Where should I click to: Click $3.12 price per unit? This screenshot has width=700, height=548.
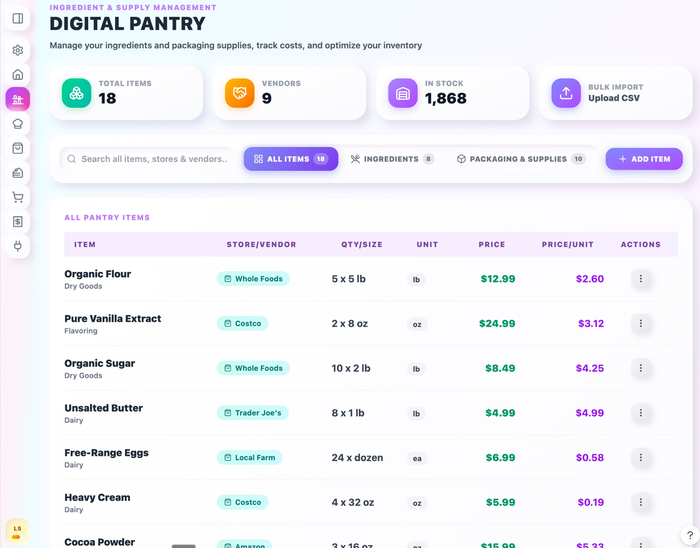point(591,324)
